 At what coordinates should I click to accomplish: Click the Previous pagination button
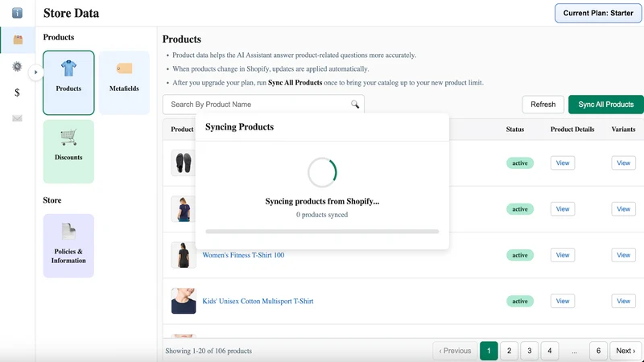point(455,351)
